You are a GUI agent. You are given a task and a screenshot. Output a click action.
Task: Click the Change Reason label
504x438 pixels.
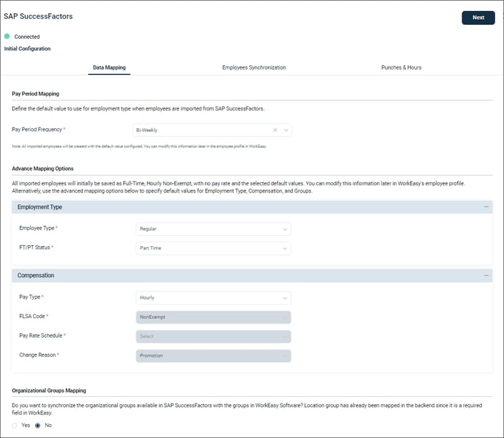(37, 355)
